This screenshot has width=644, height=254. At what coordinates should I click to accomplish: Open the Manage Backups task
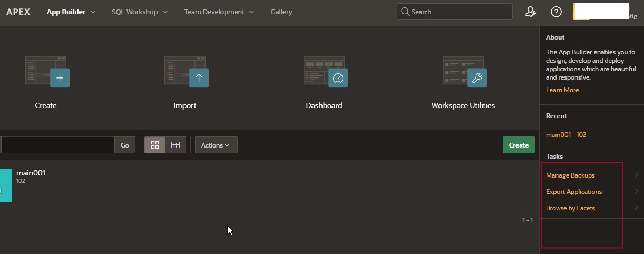570,175
